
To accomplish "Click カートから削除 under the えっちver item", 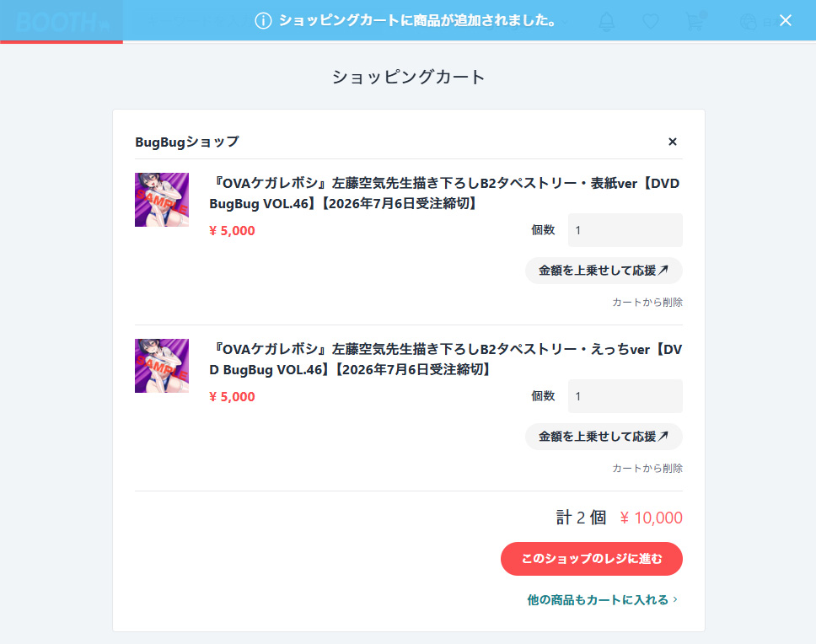I will [647, 468].
